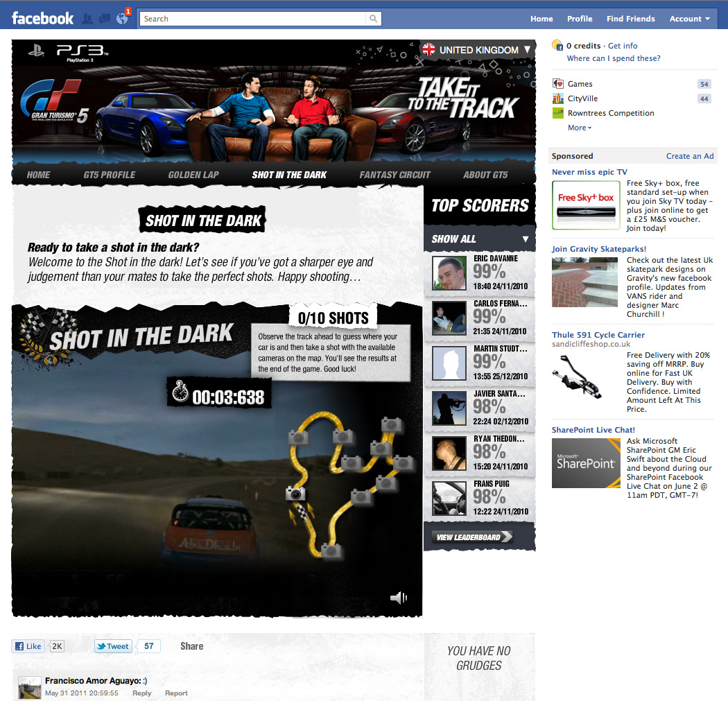Open the 'Never miss epic TV' ad title

click(x=589, y=172)
